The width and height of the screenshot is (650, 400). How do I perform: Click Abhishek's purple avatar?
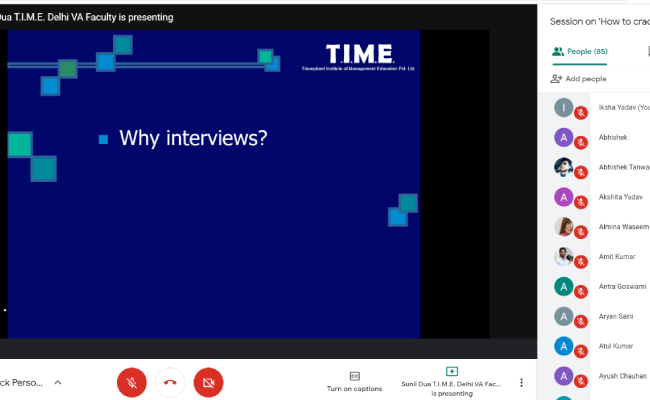[x=563, y=137]
